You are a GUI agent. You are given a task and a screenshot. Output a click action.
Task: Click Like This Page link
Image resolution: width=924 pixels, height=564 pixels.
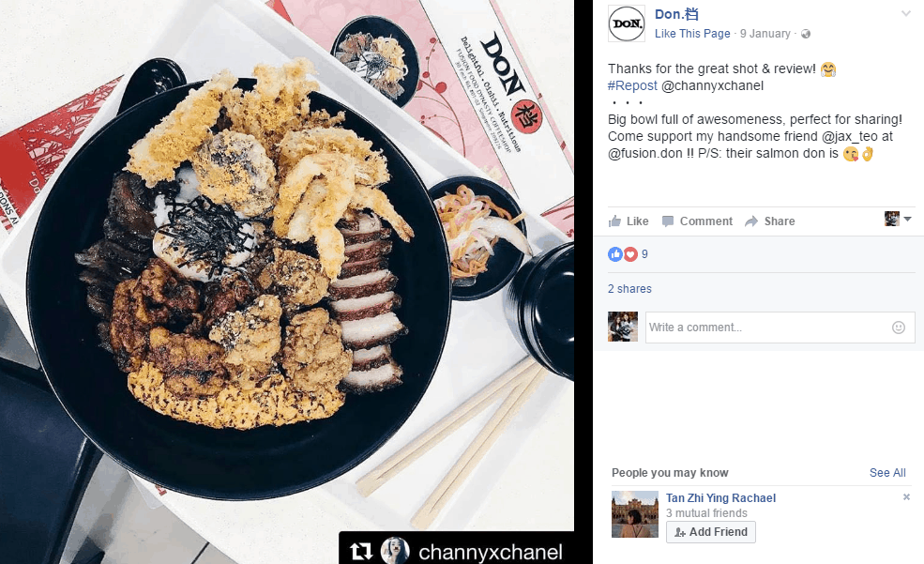click(x=692, y=34)
